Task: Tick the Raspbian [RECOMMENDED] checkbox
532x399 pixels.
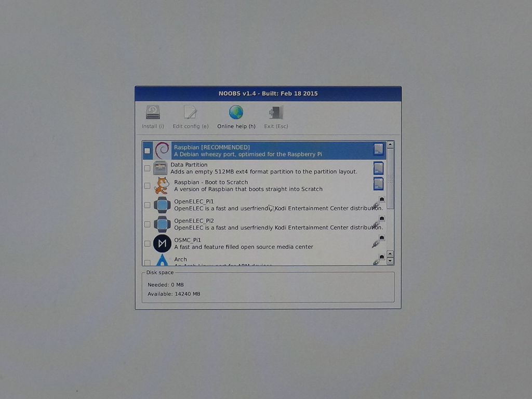Action: pyautogui.click(x=147, y=151)
